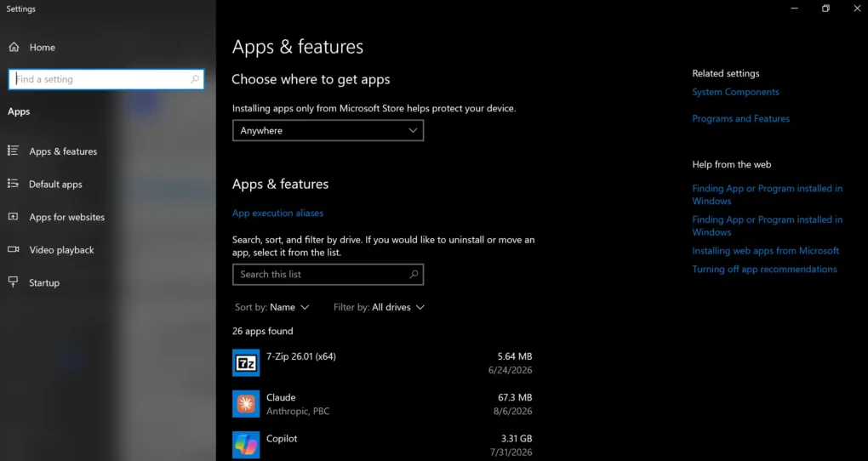Open second Finding App or Program link
868x461 pixels.
tap(768, 225)
